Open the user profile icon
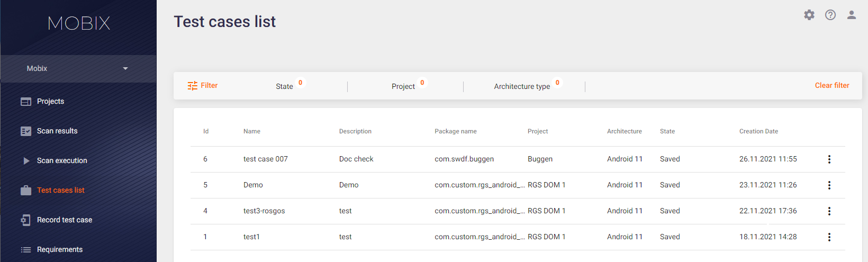The height and width of the screenshot is (262, 868). (852, 15)
